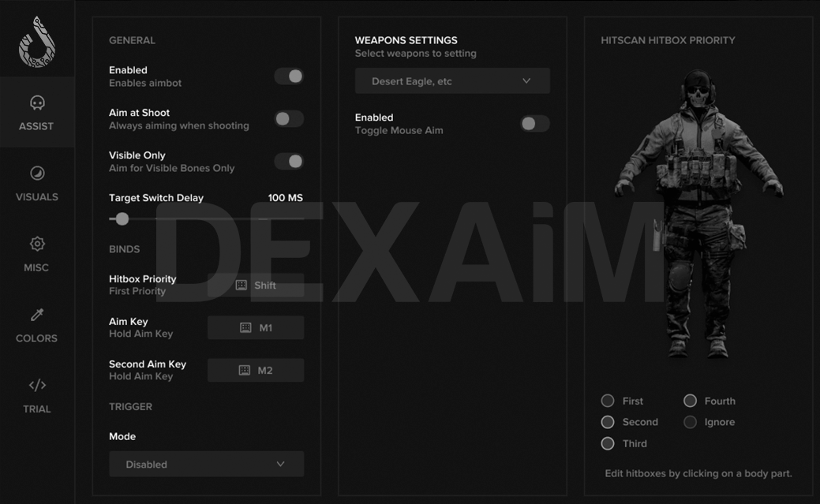
Task: Select the Fourth hitbox priority option
Action: pyautogui.click(x=691, y=401)
